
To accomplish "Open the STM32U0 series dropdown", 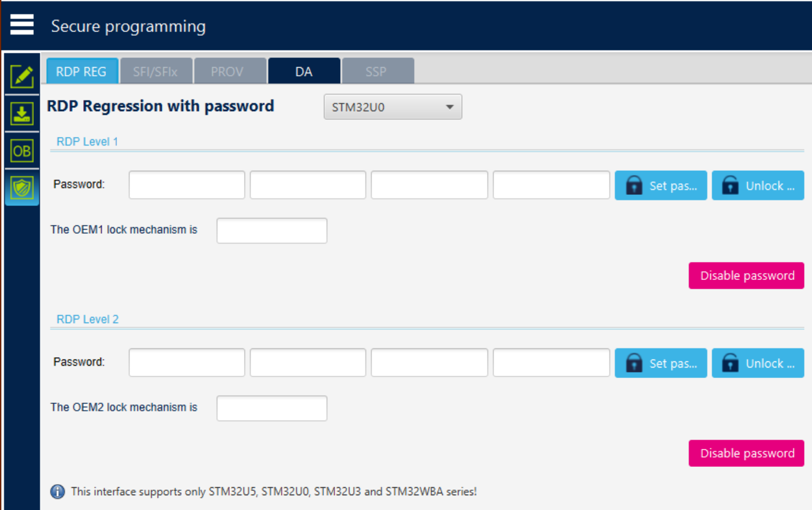I will (x=392, y=106).
